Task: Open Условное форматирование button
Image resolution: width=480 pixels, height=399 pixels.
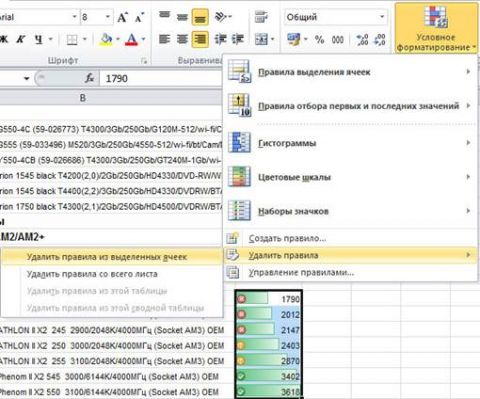Action: click(x=436, y=28)
